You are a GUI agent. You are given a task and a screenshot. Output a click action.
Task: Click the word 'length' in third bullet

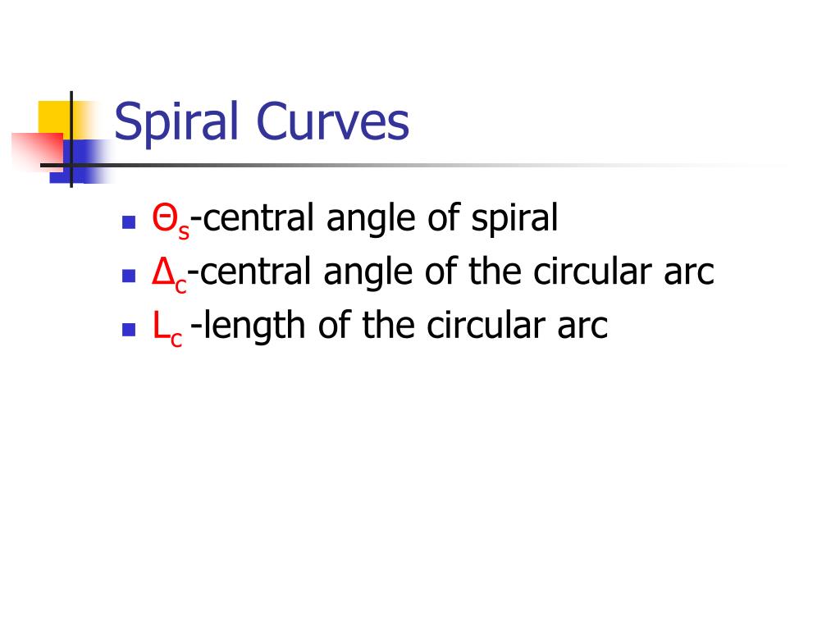(x=255, y=326)
